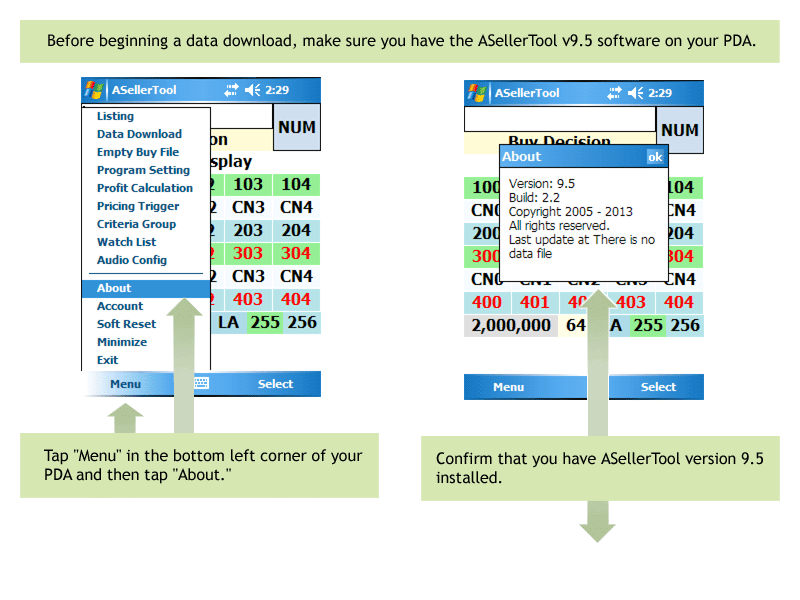Tap the 2:29 clock on the About-dialog PDA
800x600 pixels.
click(660, 93)
